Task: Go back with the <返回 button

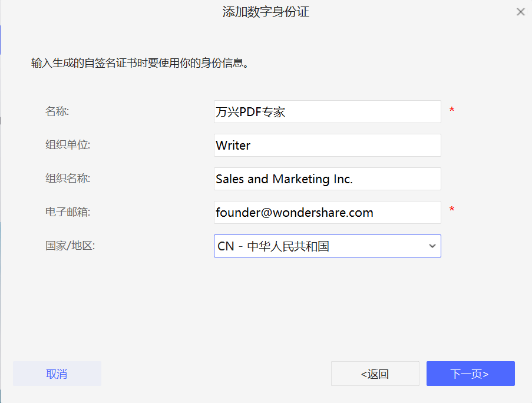Action: pyautogui.click(x=375, y=374)
